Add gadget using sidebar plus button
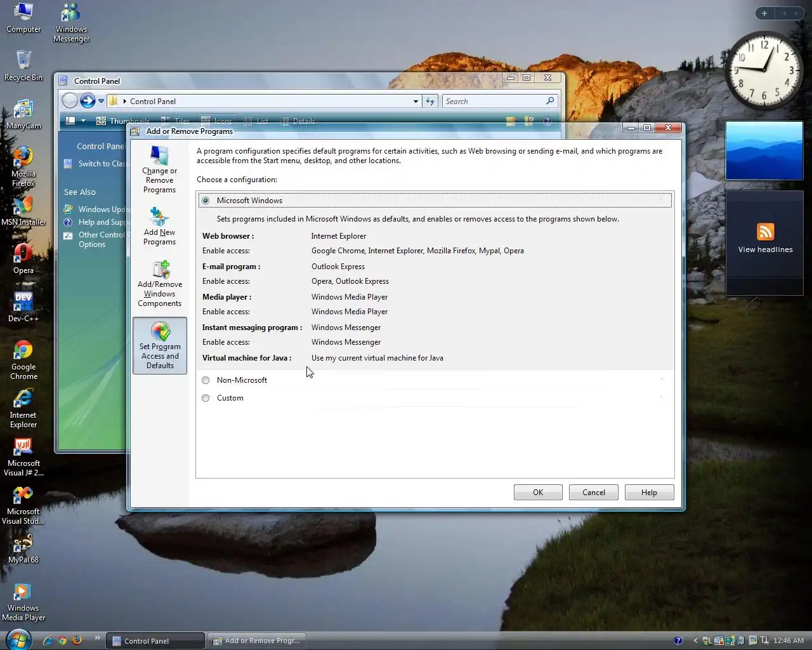This screenshot has height=650, width=812. (764, 13)
